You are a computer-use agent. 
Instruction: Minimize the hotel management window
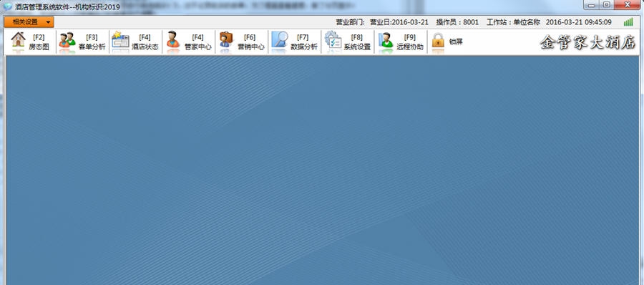click(592, 5)
